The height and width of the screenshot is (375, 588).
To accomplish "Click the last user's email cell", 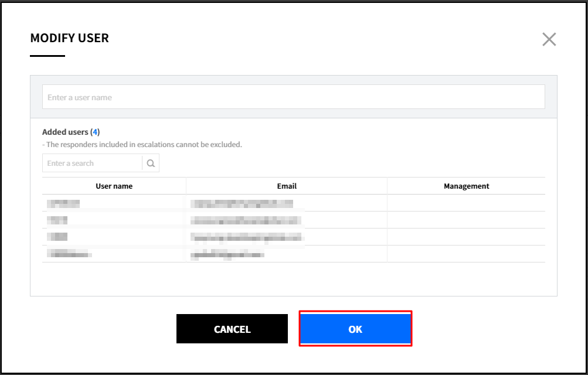I will pos(227,254).
